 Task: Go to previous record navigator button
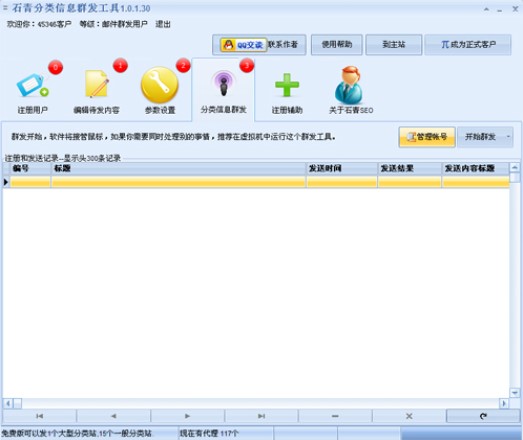pyautogui.click(x=113, y=416)
